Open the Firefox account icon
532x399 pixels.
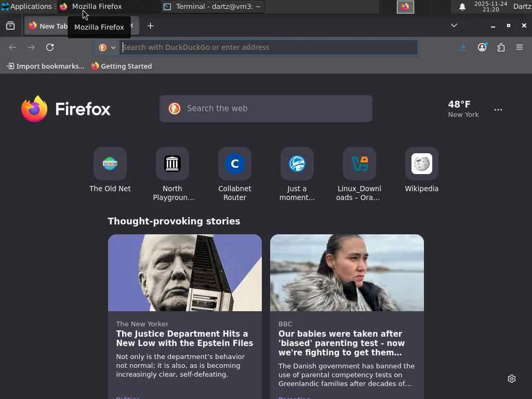coord(482,47)
